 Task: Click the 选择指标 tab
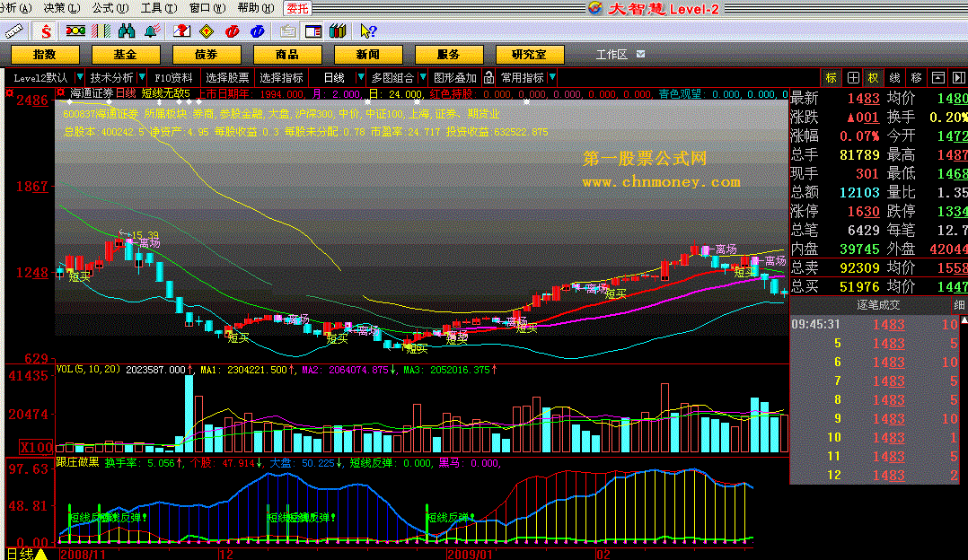tap(281, 78)
